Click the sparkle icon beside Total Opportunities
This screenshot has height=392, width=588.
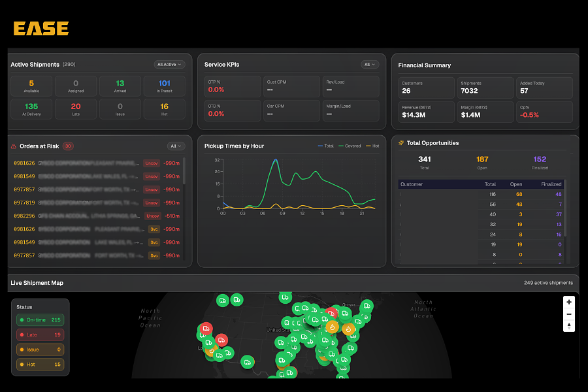(399, 142)
